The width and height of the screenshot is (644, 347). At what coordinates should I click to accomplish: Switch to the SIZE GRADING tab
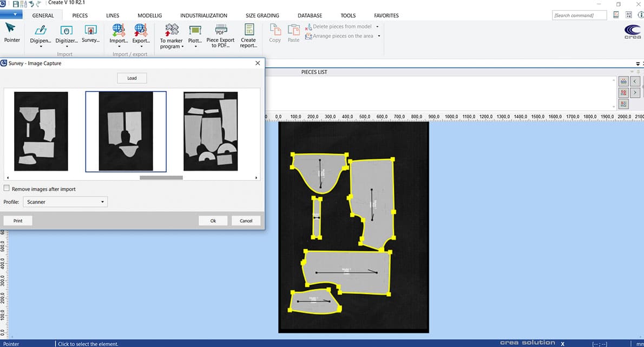[x=262, y=15]
